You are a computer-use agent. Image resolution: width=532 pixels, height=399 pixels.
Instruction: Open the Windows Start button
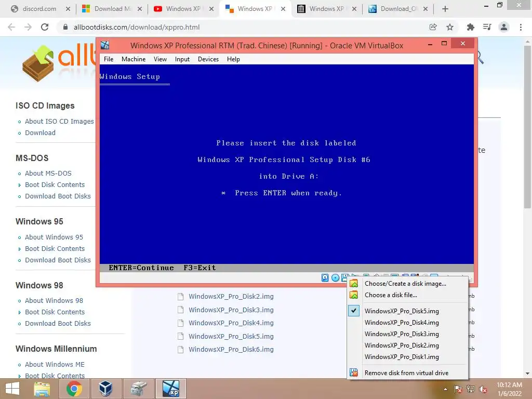tap(12, 389)
